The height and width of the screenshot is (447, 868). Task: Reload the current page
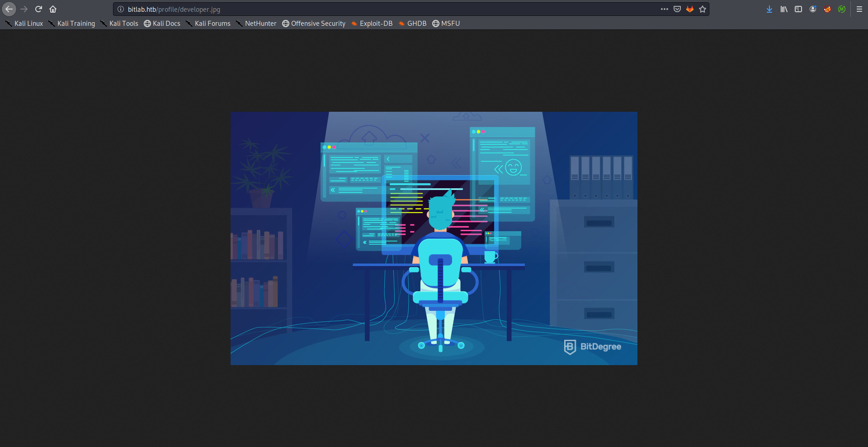pyautogui.click(x=38, y=9)
